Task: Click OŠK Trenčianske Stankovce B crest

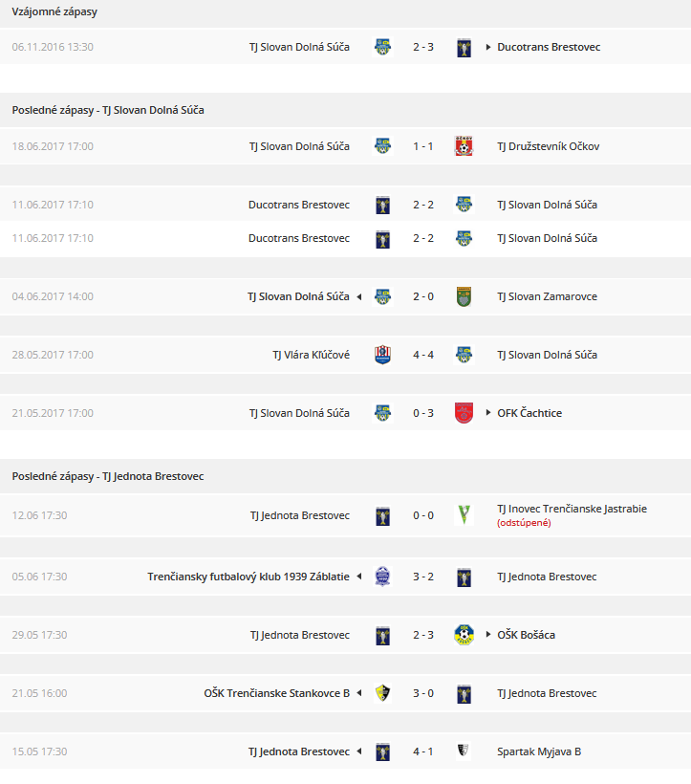Action: coord(382,693)
